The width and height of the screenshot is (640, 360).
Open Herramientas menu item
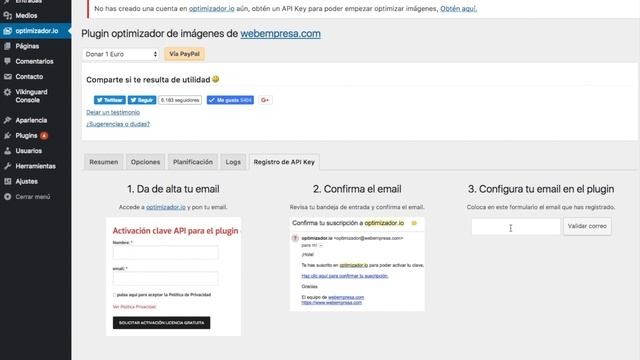(36, 166)
